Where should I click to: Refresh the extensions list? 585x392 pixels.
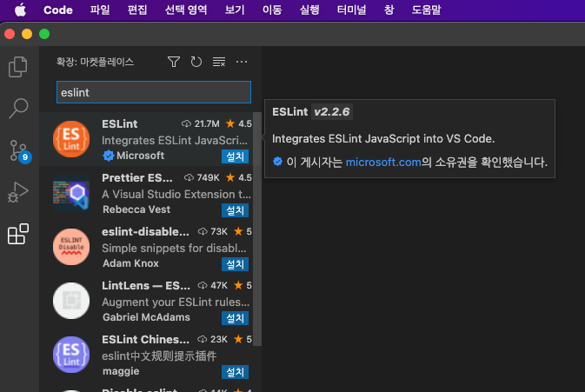196,62
